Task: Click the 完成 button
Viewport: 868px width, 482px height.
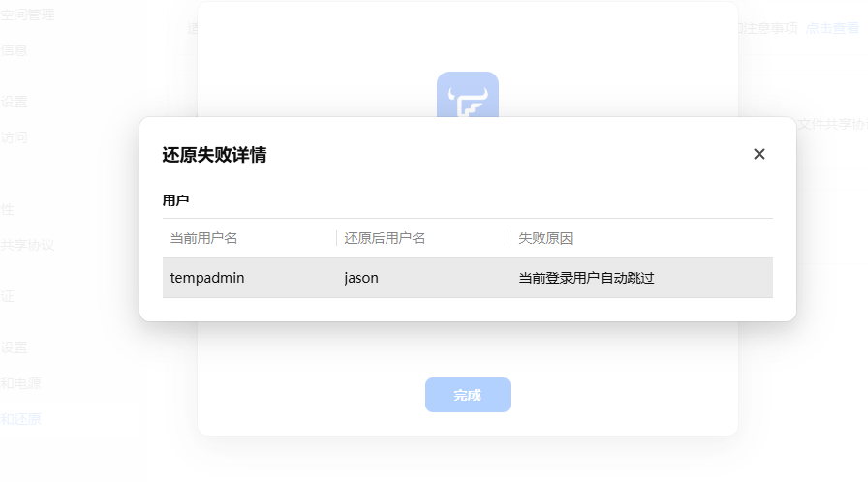Action: point(468,395)
